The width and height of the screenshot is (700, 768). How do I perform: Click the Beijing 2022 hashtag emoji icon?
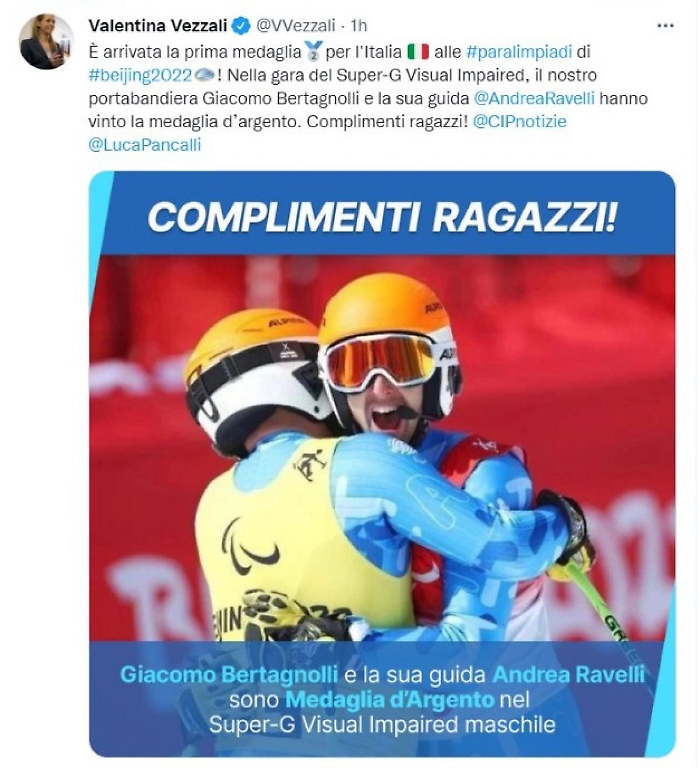(204, 75)
